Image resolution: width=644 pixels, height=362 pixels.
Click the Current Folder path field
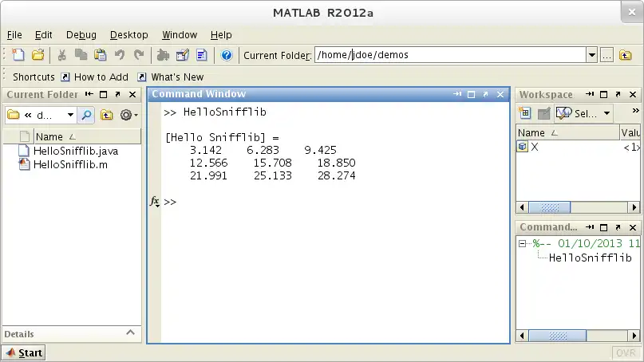[450, 55]
